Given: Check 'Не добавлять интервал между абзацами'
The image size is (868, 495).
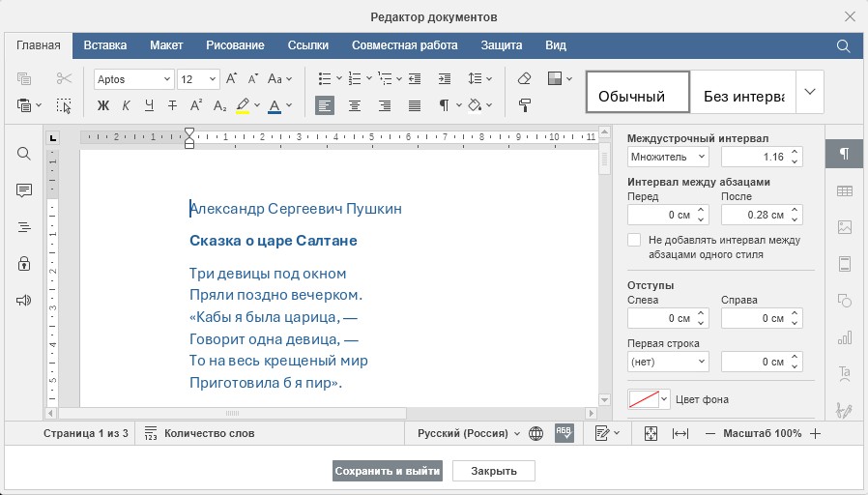Looking at the screenshot, I should (x=634, y=240).
